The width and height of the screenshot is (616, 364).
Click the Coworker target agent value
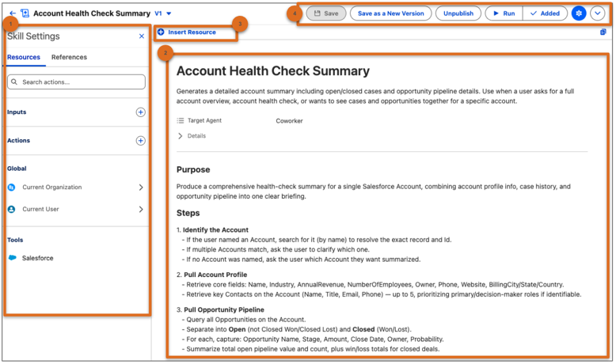pos(289,121)
